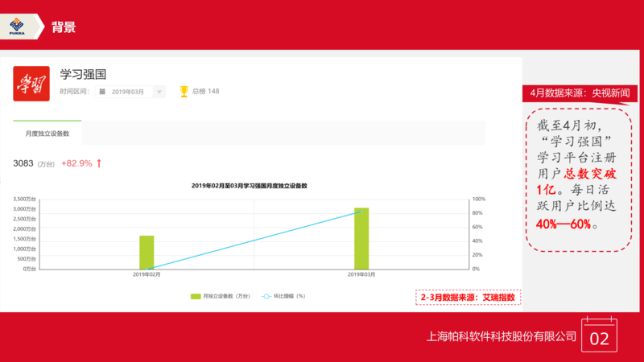
Task: Click the 背景 section header
Action: click(64, 27)
